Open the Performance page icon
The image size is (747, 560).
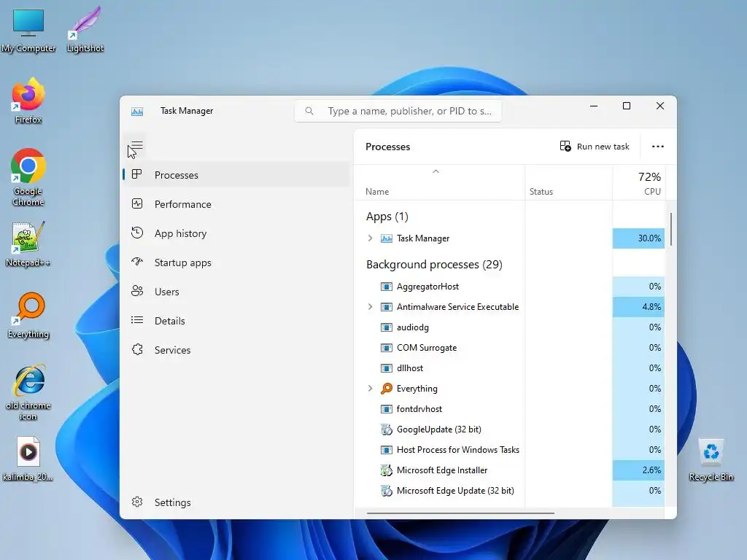(x=137, y=204)
